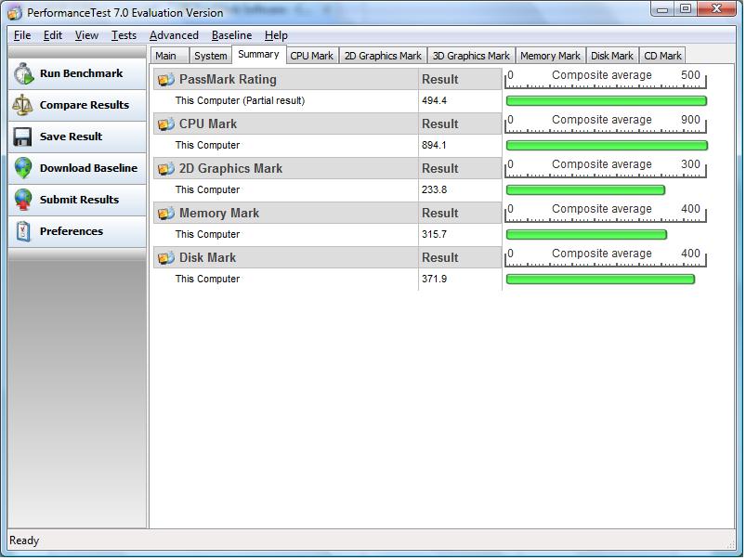Click the Preferences clipboard icon
This screenshot has height=560, width=746.
[23, 231]
